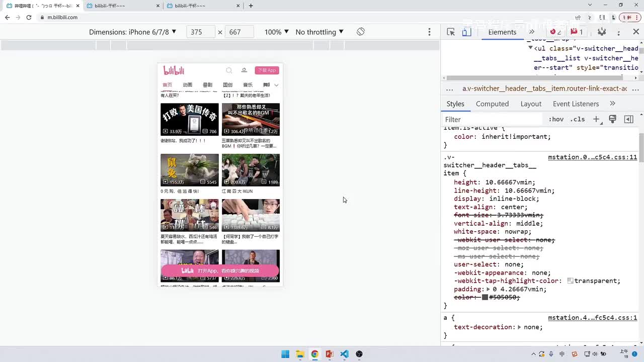Click the bilibili user profile icon

point(244,70)
